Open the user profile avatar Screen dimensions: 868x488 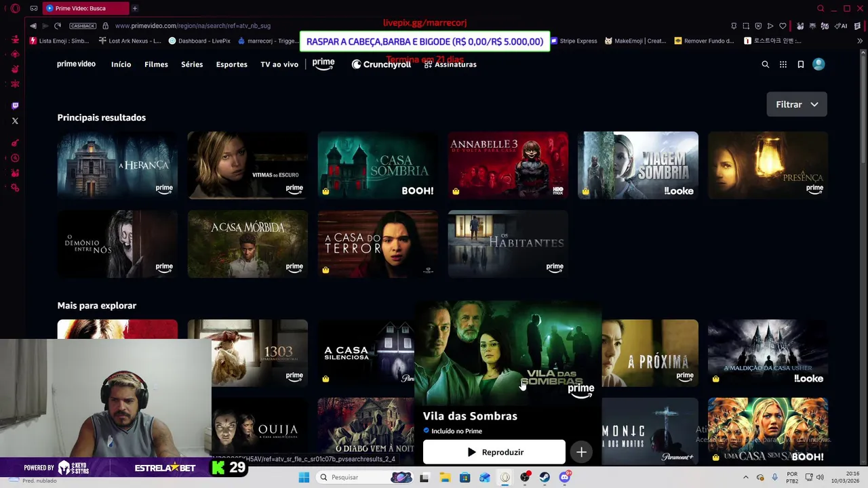pyautogui.click(x=818, y=64)
